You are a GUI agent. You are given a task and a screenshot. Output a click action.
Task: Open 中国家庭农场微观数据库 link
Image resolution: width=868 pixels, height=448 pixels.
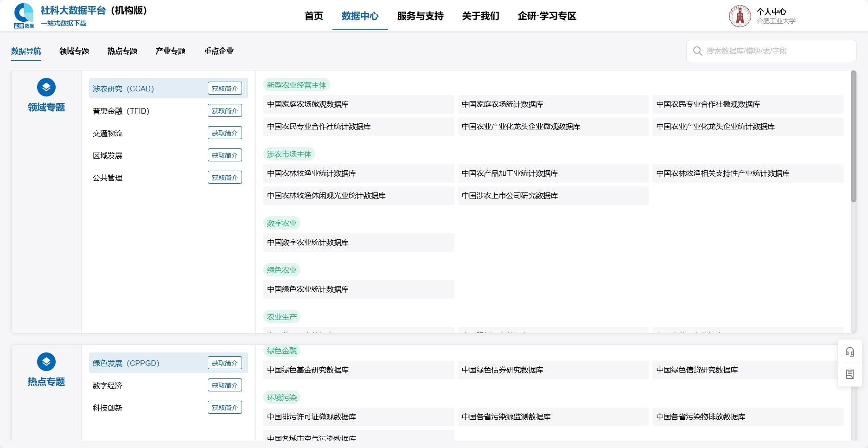[x=308, y=104]
